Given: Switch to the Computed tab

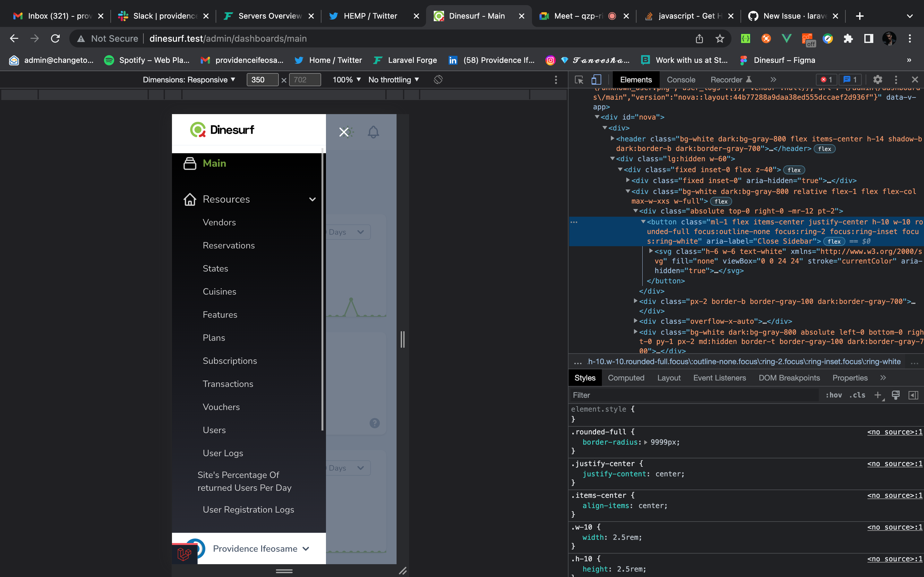Looking at the screenshot, I should [x=626, y=377].
